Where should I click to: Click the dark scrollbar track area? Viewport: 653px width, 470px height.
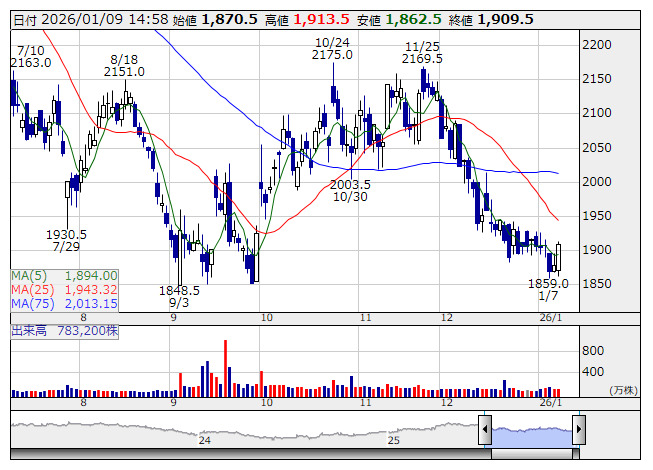251,454
